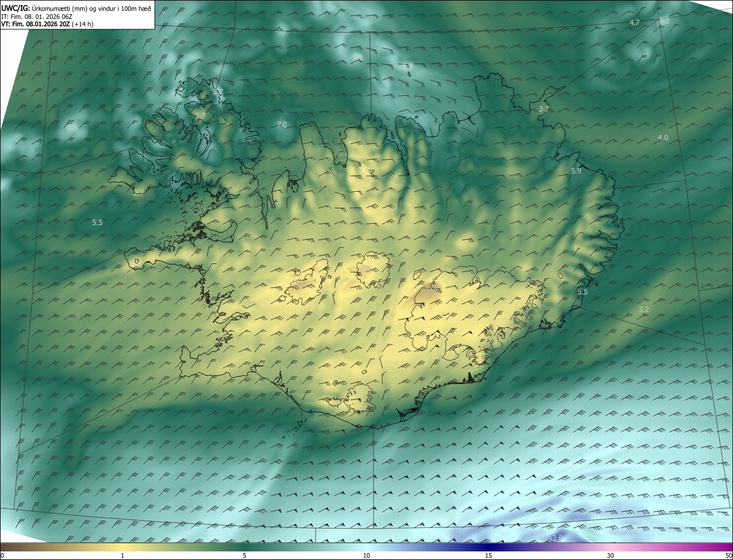Click the 0 tick on the colour scale
Image resolution: width=733 pixels, height=560 pixels.
2,555
